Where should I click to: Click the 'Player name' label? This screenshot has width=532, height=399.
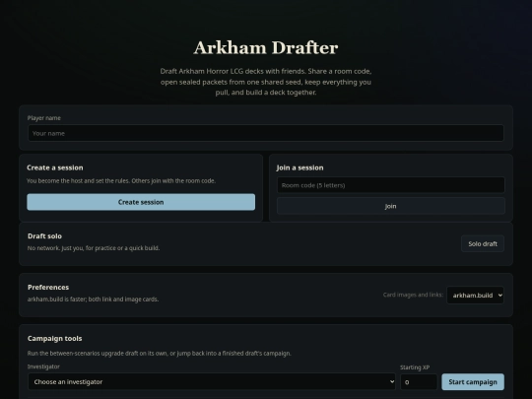[x=44, y=118]
